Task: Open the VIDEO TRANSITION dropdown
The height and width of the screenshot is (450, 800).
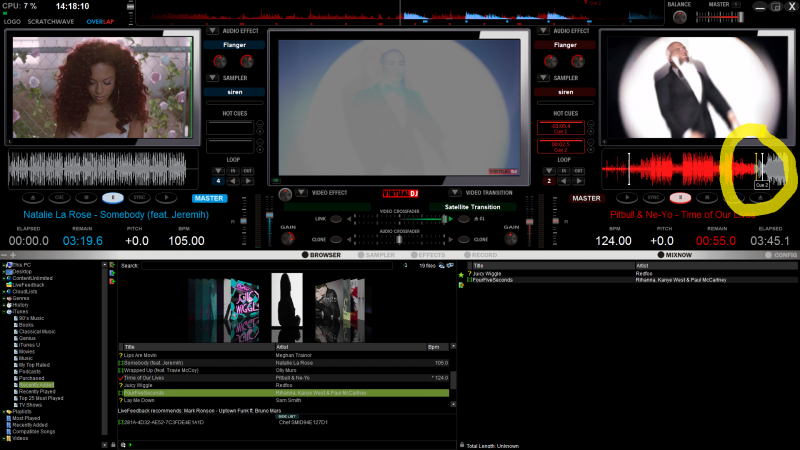Action: click(x=455, y=193)
